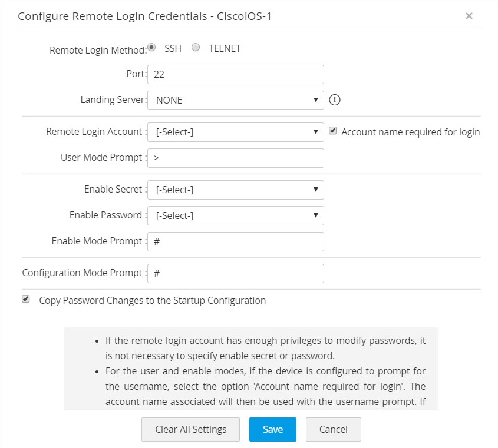Save the remote login credentials
The height and width of the screenshot is (448, 498).
tap(272, 429)
